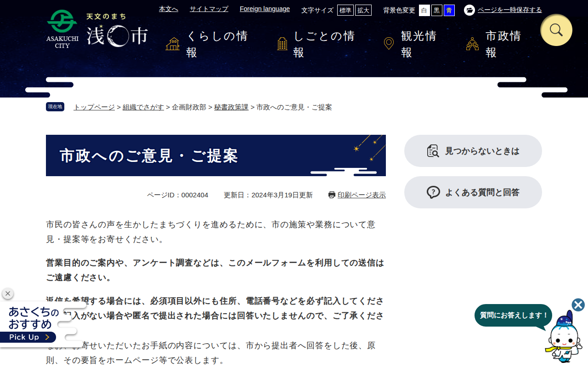Open the Foreign language link

[265, 9]
